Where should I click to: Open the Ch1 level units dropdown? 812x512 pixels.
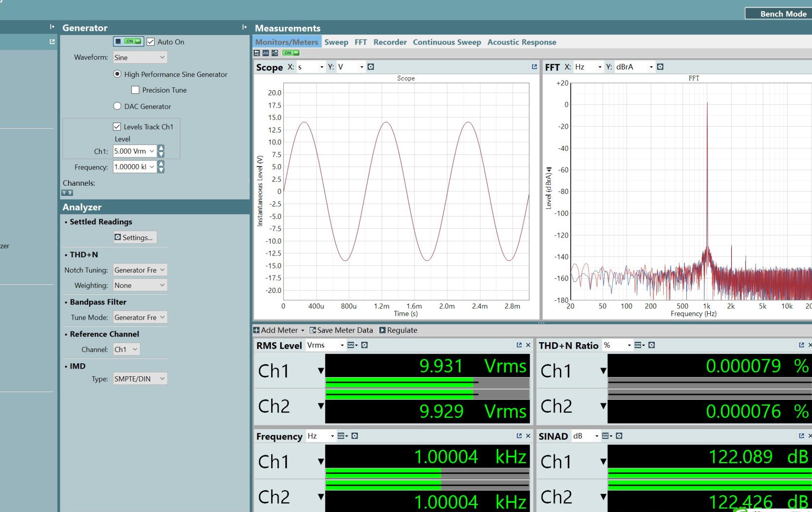pos(152,151)
